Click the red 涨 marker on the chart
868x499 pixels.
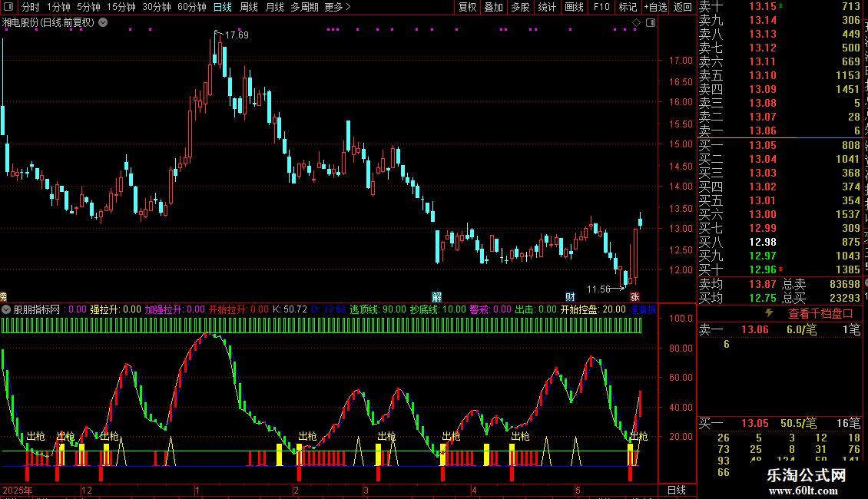coord(634,297)
